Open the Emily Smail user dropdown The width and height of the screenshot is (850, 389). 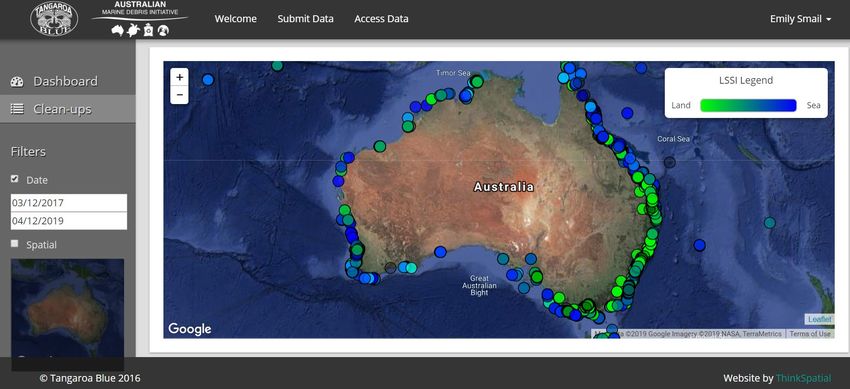tap(800, 19)
